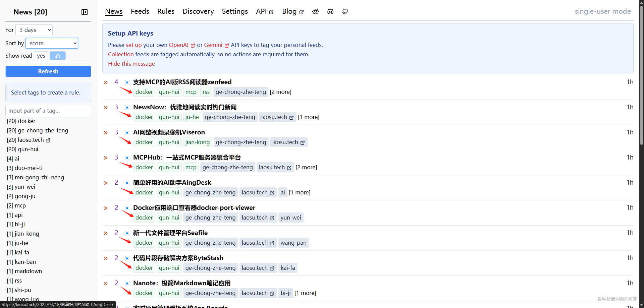Open the GitHub icon link
The width and height of the screenshot is (644, 308).
[345, 11]
